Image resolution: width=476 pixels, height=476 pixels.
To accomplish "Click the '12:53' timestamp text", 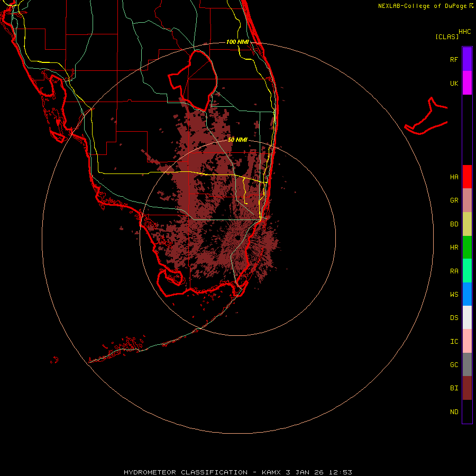I will (341, 472).
